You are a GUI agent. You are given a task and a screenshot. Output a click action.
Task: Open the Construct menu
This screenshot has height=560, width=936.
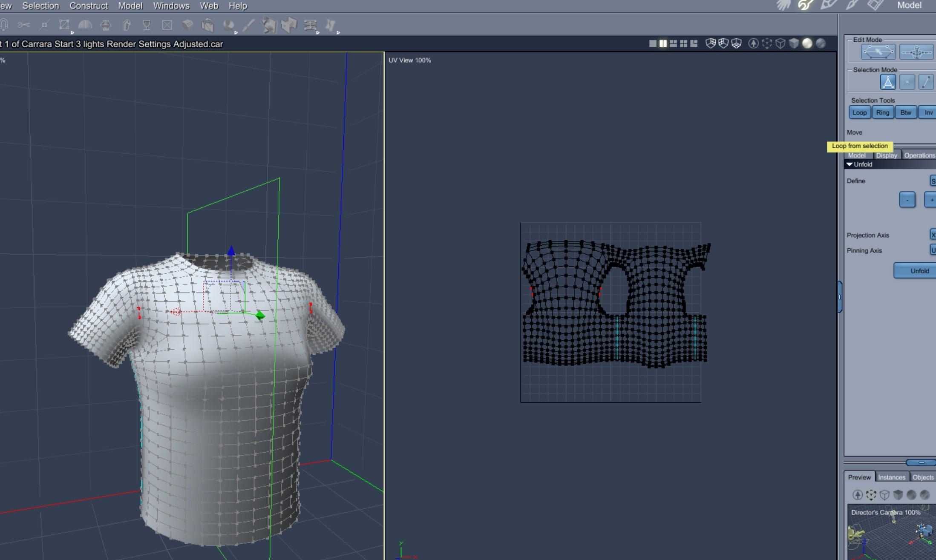click(89, 6)
